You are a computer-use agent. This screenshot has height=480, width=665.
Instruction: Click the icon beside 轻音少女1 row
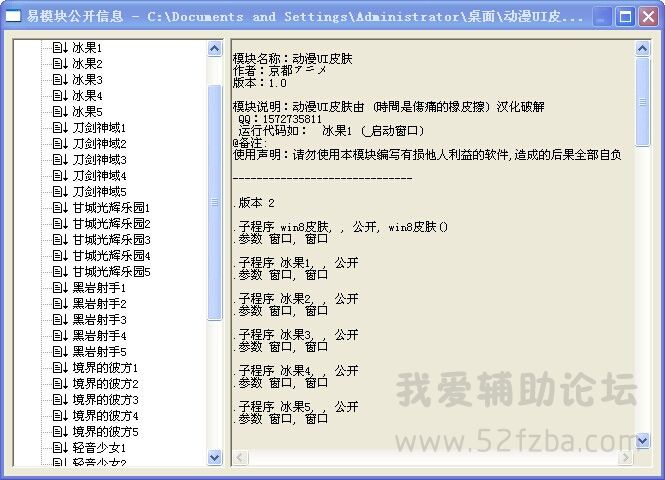(x=60, y=448)
